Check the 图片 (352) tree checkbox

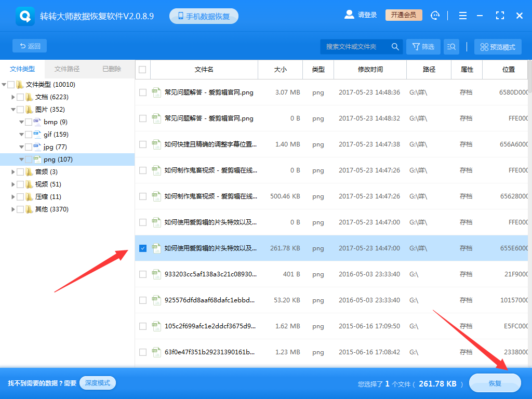20,109
